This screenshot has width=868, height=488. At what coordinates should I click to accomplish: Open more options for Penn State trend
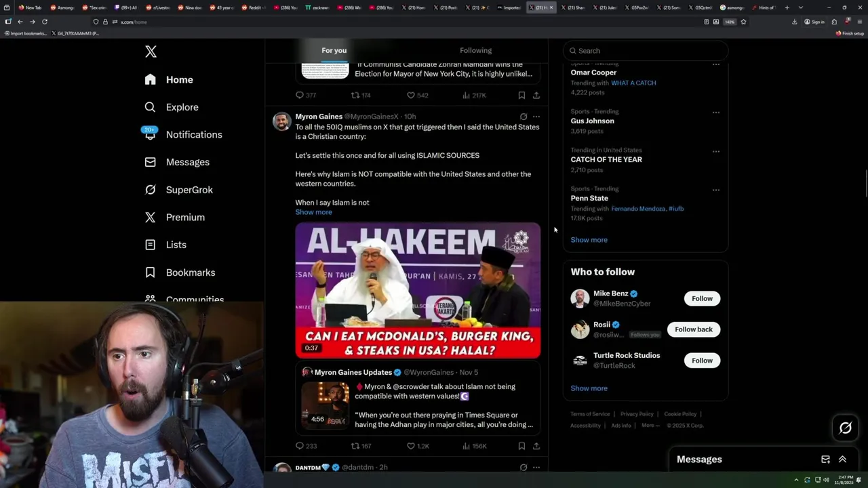pyautogui.click(x=715, y=190)
